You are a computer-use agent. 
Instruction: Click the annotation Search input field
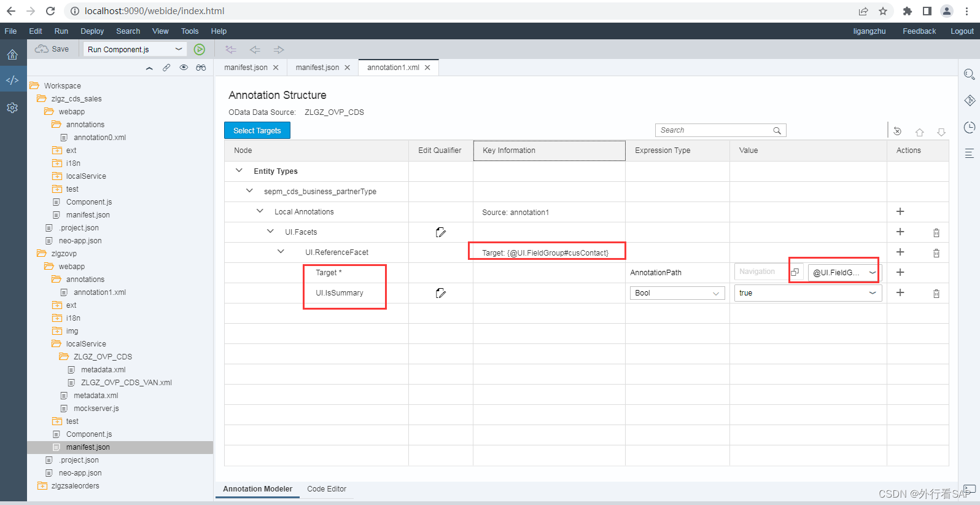720,130
